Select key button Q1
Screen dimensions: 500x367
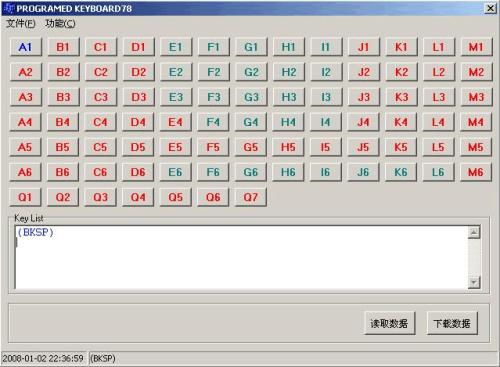tap(25, 197)
